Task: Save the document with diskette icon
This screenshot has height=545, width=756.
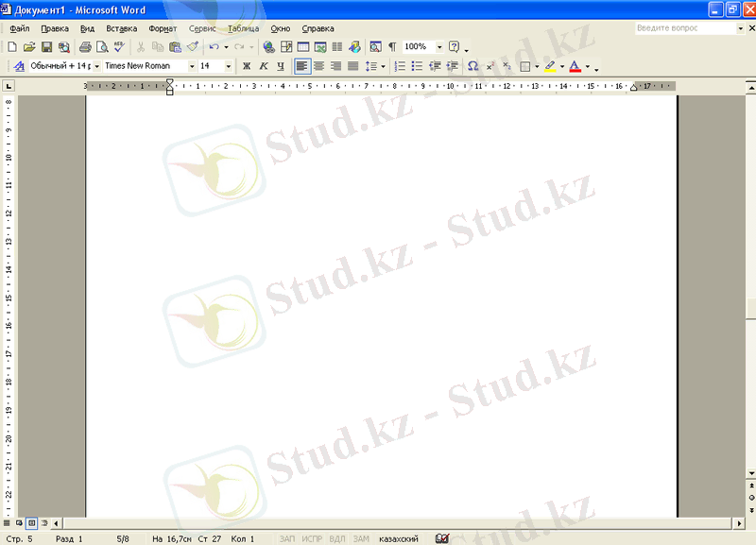Action: [x=46, y=46]
